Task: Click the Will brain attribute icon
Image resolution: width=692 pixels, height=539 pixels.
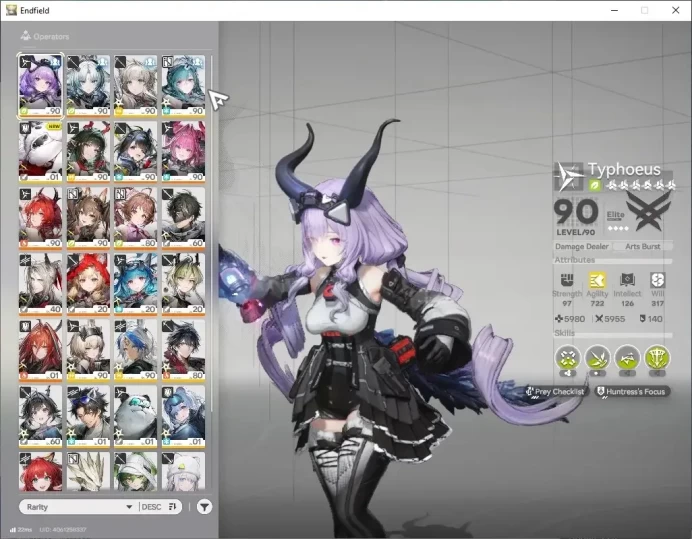Action: pos(658,280)
